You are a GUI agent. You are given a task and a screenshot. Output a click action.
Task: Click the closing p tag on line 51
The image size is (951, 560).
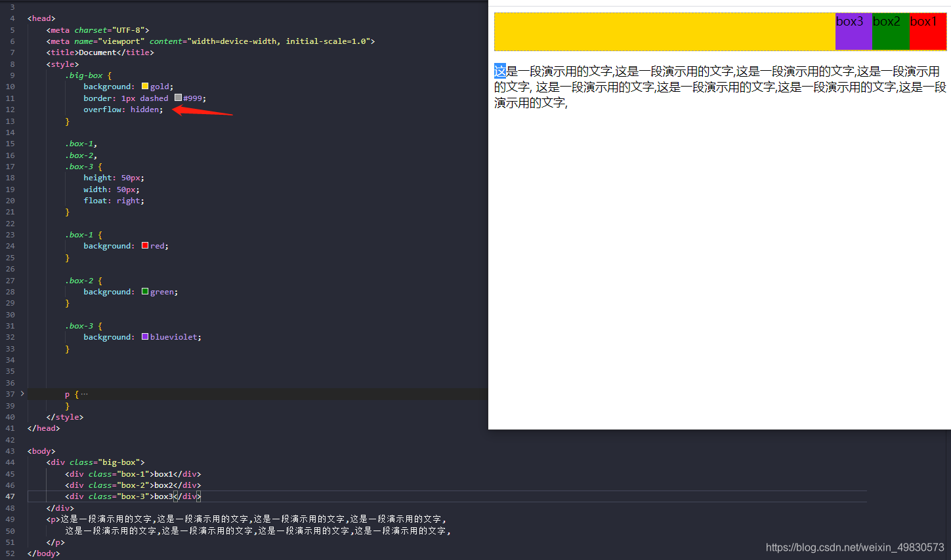[56, 542]
